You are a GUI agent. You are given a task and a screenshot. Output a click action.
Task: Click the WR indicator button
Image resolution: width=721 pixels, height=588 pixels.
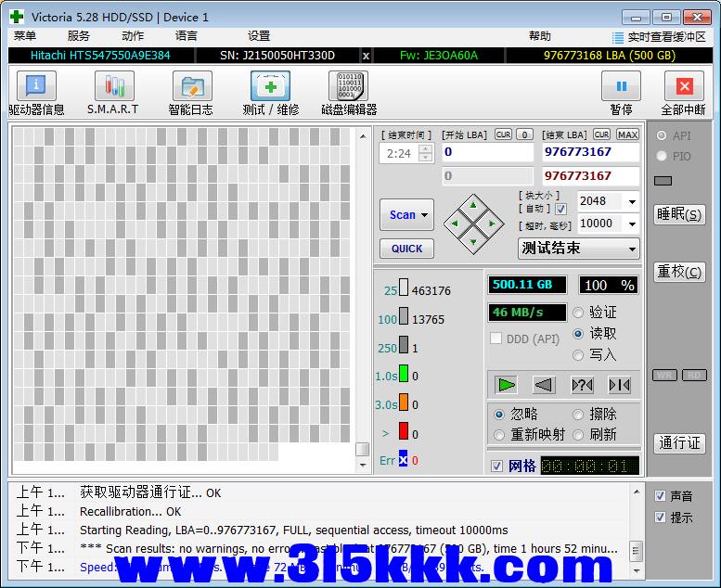pos(664,375)
